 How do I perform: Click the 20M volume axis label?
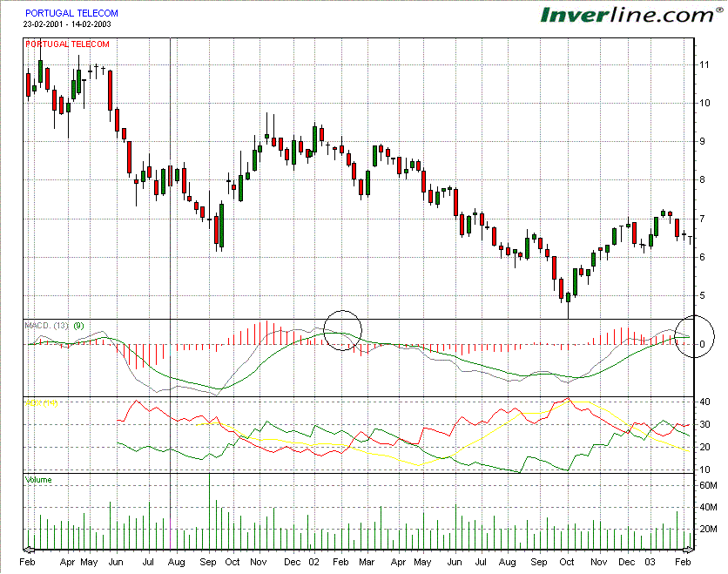tap(708, 529)
